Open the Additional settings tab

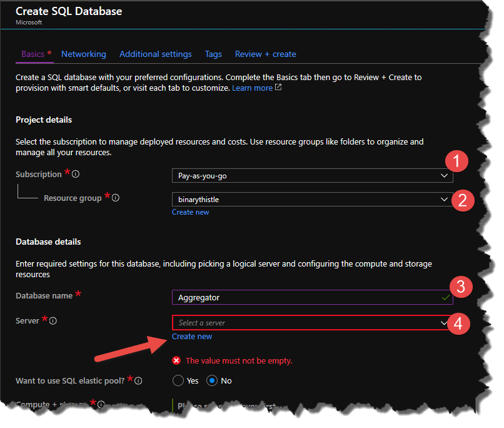coord(155,54)
